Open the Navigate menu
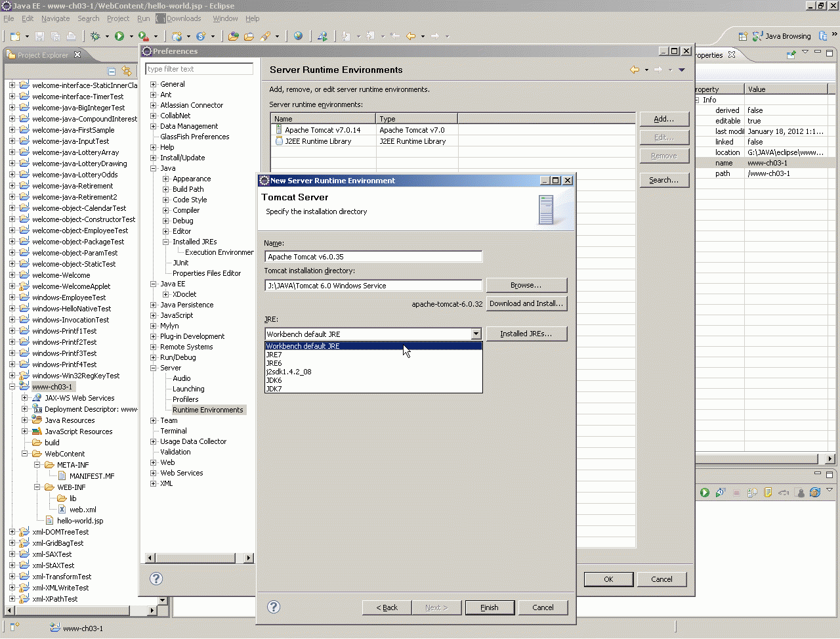 point(55,18)
